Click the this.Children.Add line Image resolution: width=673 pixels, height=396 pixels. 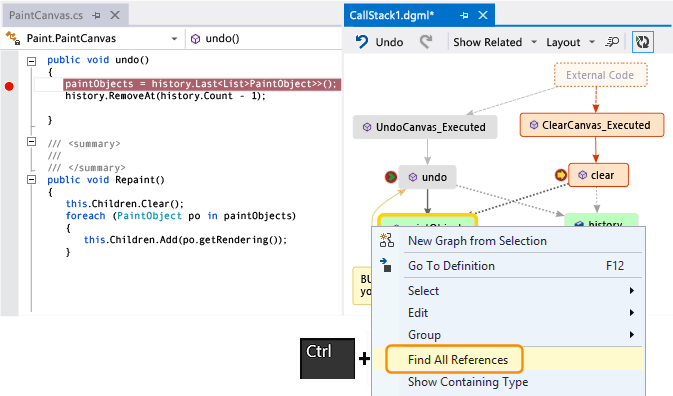[x=185, y=239]
